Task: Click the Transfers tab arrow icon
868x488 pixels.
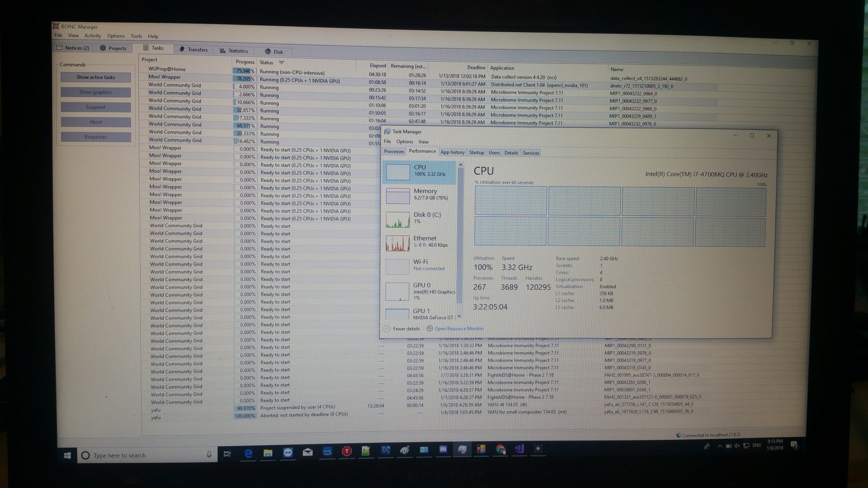Action: (x=182, y=49)
